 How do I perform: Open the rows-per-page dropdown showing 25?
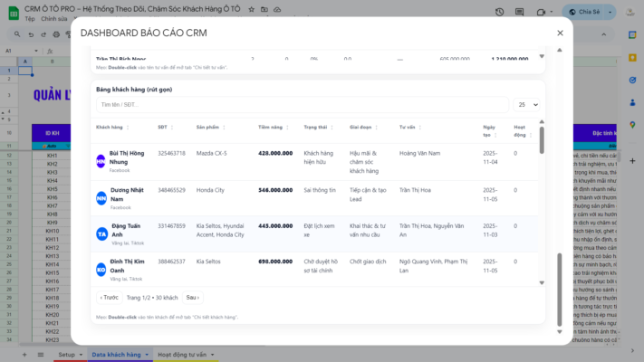tap(526, 105)
